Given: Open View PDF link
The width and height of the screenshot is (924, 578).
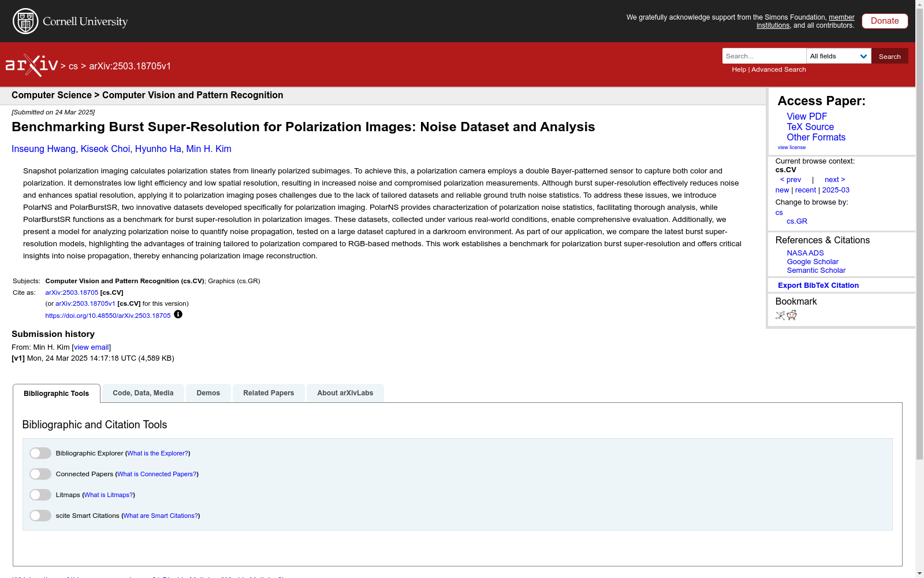Looking at the screenshot, I should click(x=807, y=116).
